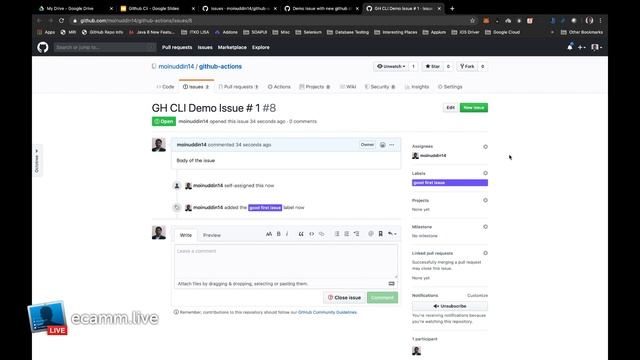Open Marketplace in top navigation
This screenshot has height=360, width=640.
pyautogui.click(x=232, y=47)
